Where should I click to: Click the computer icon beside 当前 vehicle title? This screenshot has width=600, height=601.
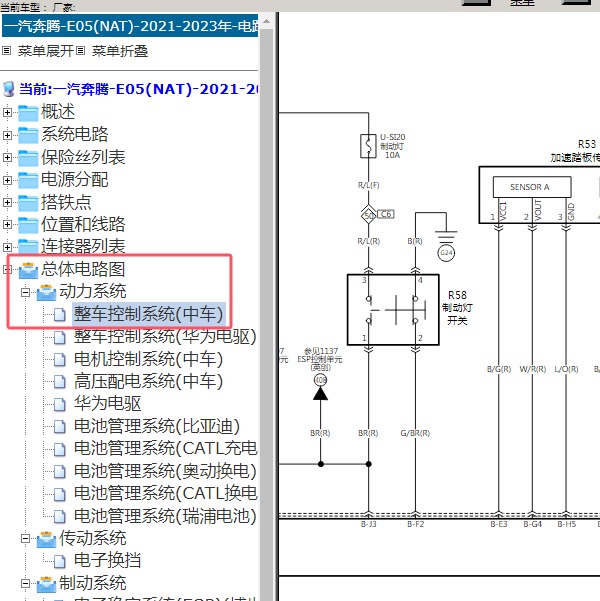[9, 89]
